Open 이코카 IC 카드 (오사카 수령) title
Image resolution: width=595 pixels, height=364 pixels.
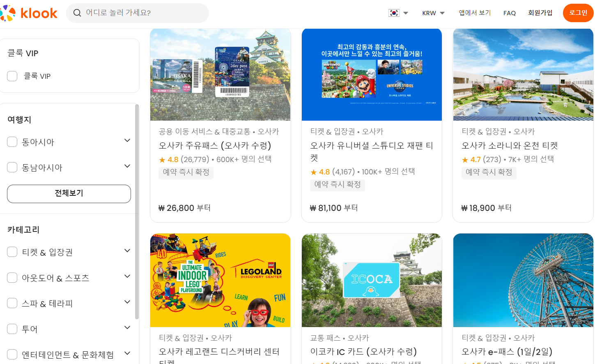363,352
